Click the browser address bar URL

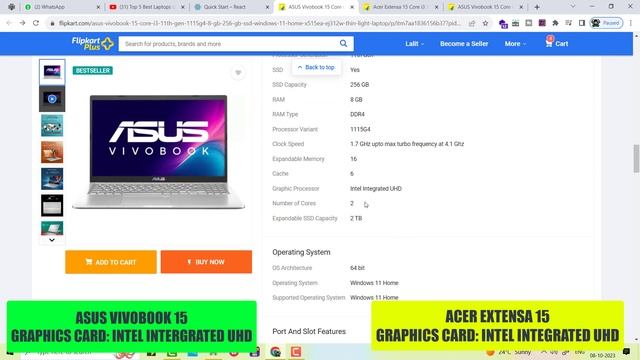[x=260, y=23]
